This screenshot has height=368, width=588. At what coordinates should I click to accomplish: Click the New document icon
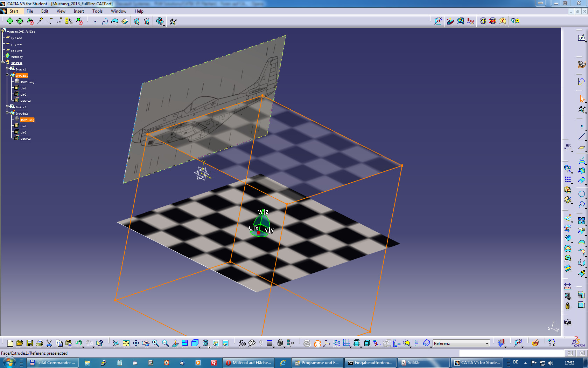click(10, 343)
